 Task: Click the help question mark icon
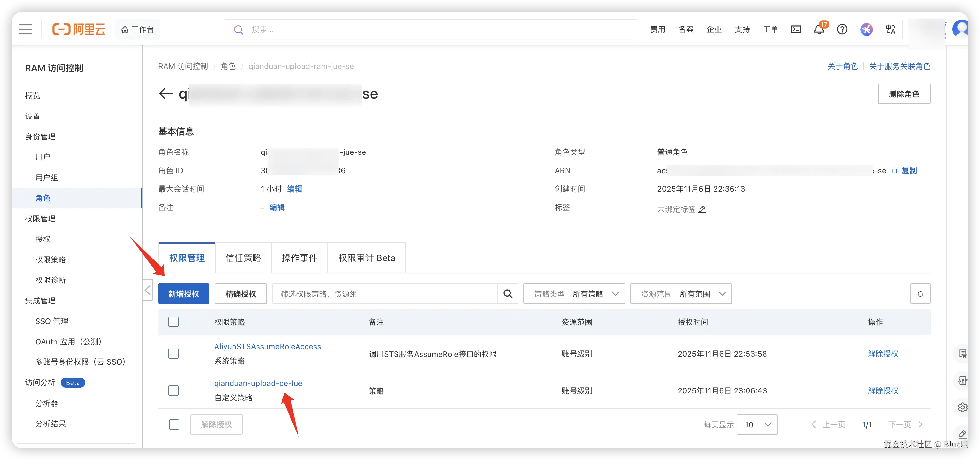[x=842, y=29]
